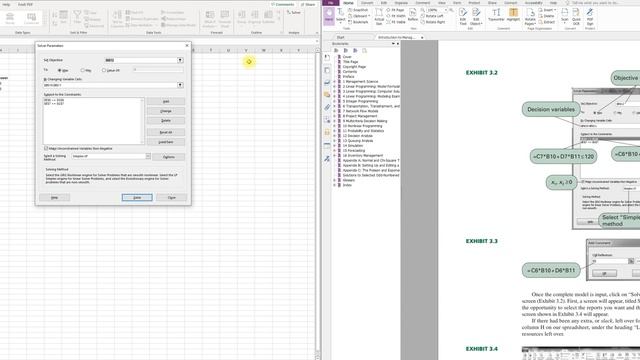
Task: Rotate the PDF view right
Action: coord(433,22)
